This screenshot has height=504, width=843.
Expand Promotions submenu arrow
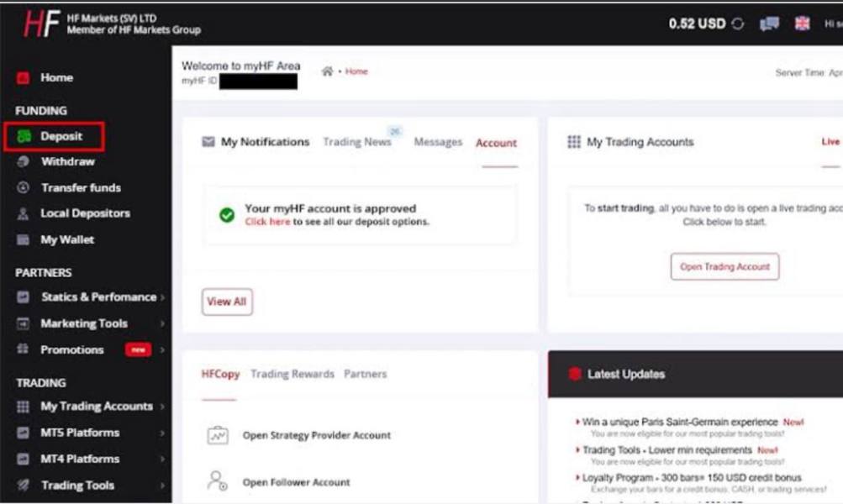162,349
